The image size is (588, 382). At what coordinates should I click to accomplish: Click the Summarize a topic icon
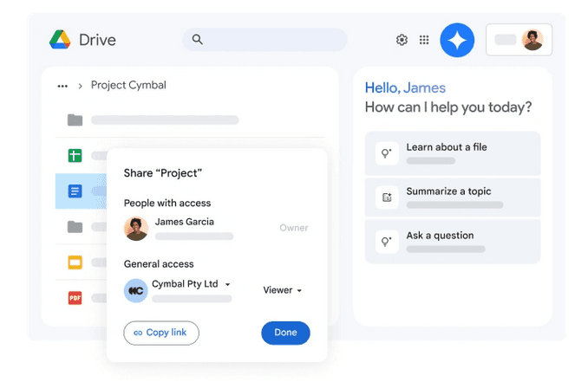387,197
